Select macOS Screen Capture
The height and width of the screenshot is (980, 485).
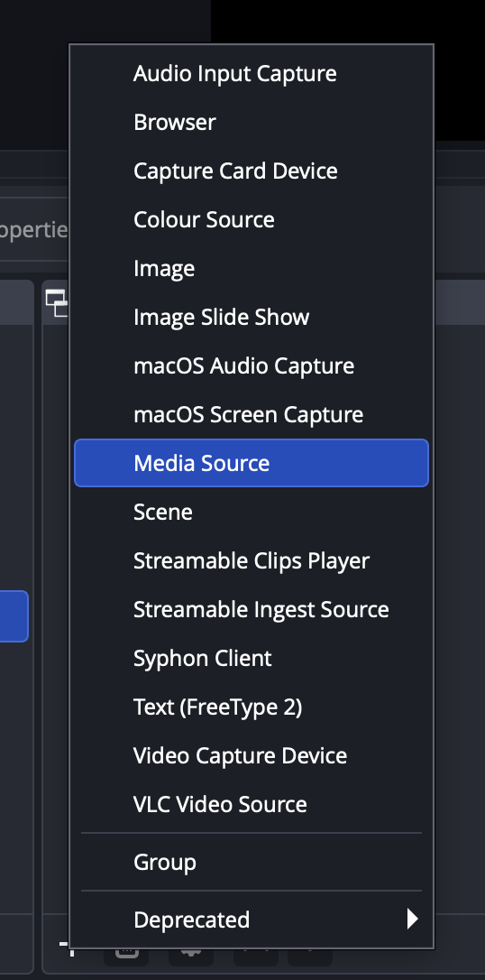coord(251,414)
